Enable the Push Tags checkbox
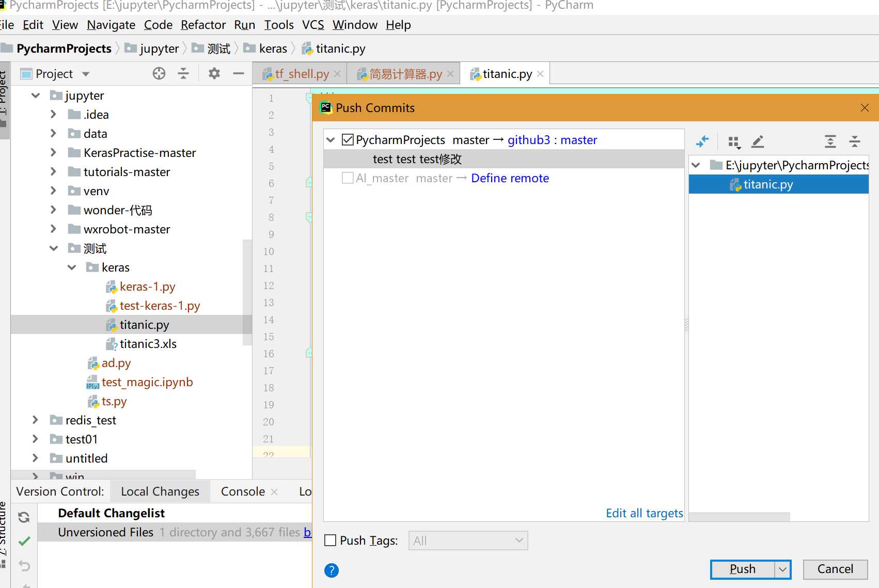879x588 pixels. click(x=331, y=541)
